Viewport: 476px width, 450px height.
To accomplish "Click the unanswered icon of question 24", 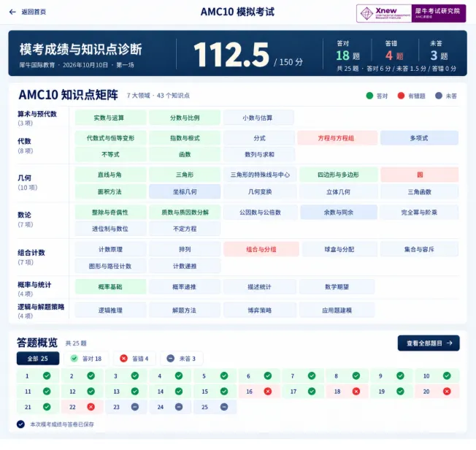I will click(179, 407).
